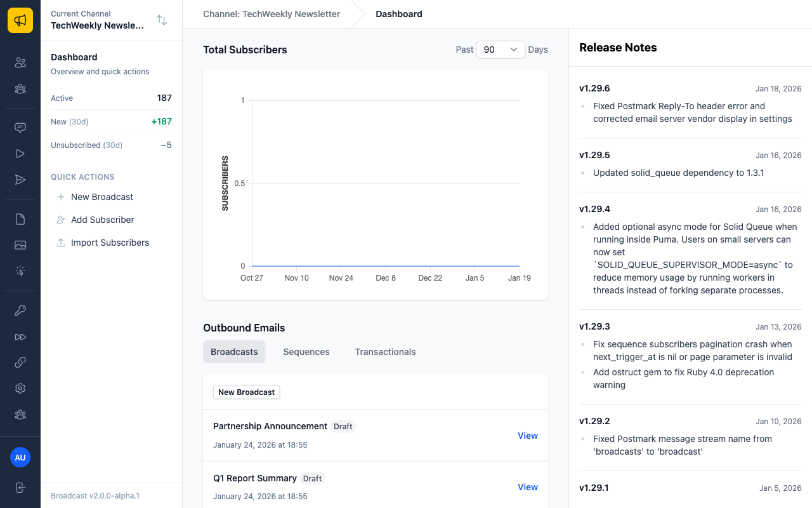Click the Current Channel TechWeekly name
The height and width of the screenshot is (508, 812).
97,25
